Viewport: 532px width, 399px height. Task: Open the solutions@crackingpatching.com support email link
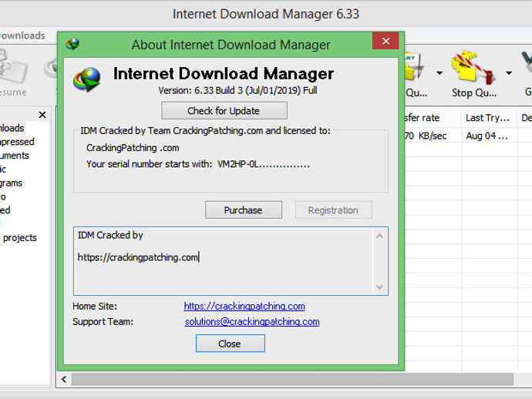[x=252, y=321]
